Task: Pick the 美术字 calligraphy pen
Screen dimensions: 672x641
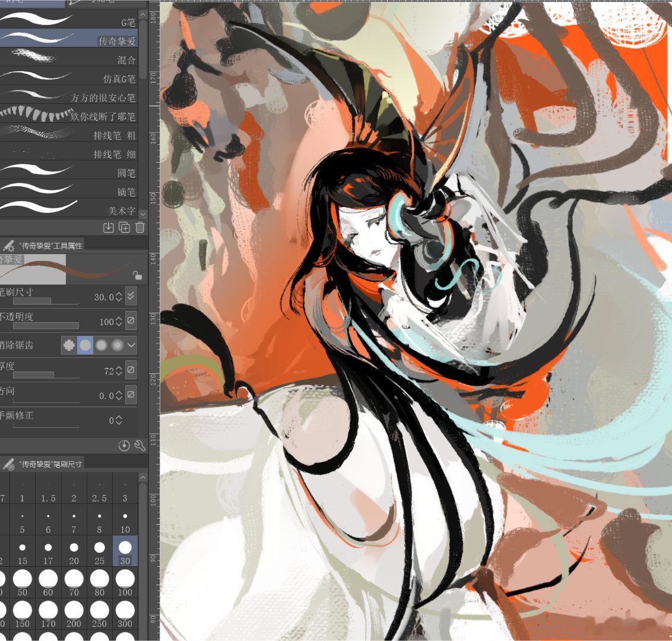Action: [x=69, y=207]
